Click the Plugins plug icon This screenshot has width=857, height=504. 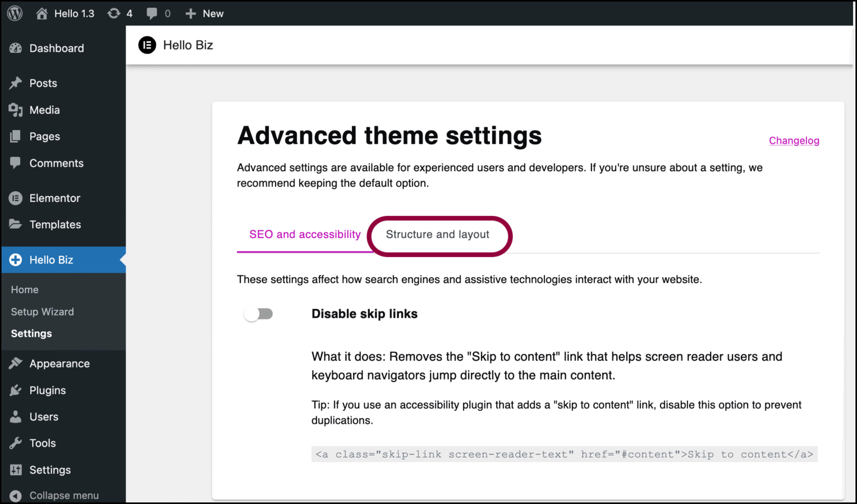pyautogui.click(x=16, y=390)
